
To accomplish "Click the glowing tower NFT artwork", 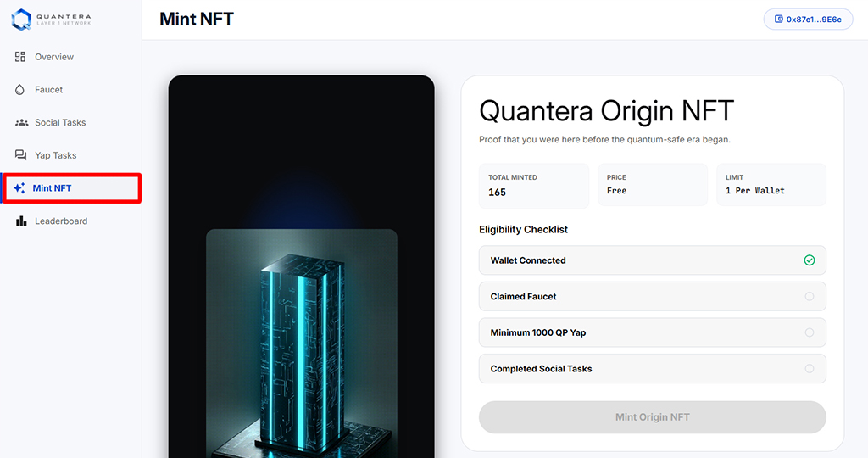I will click(x=302, y=343).
